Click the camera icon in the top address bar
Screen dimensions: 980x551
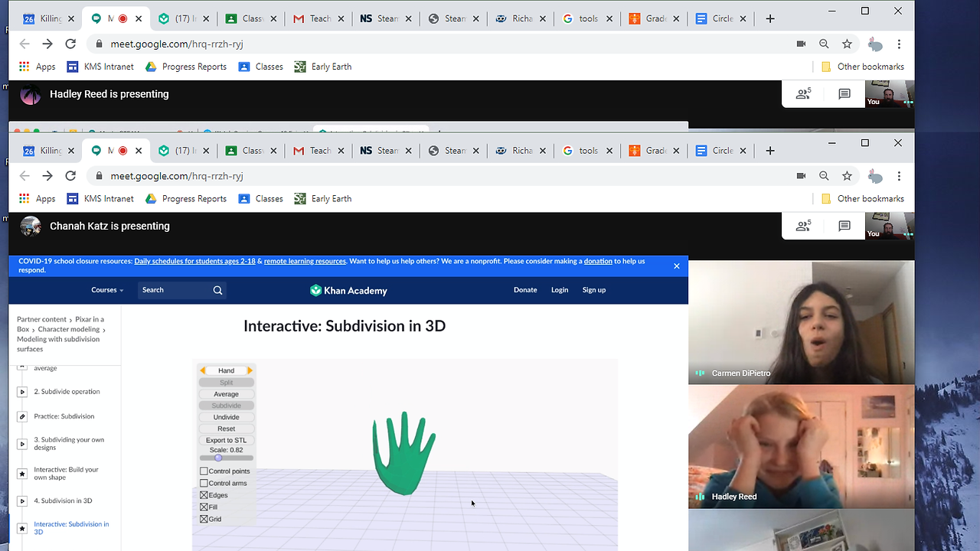(x=801, y=44)
